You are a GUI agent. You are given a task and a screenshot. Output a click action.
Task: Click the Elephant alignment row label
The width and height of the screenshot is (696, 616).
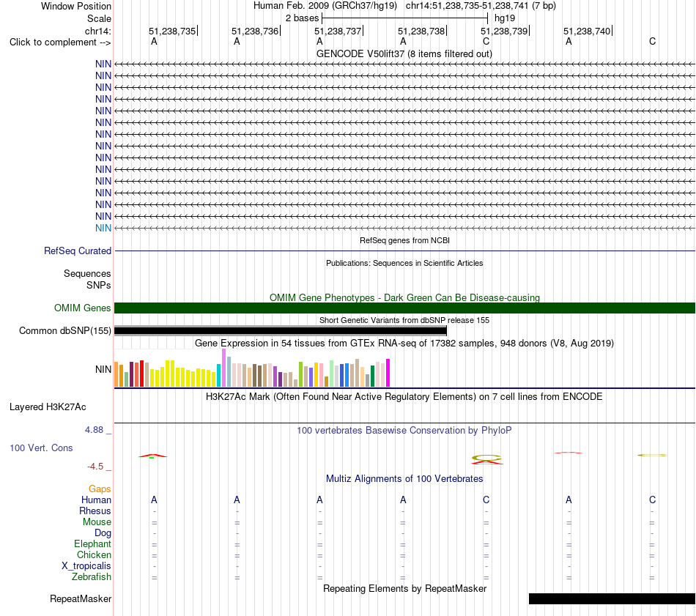tap(93, 544)
